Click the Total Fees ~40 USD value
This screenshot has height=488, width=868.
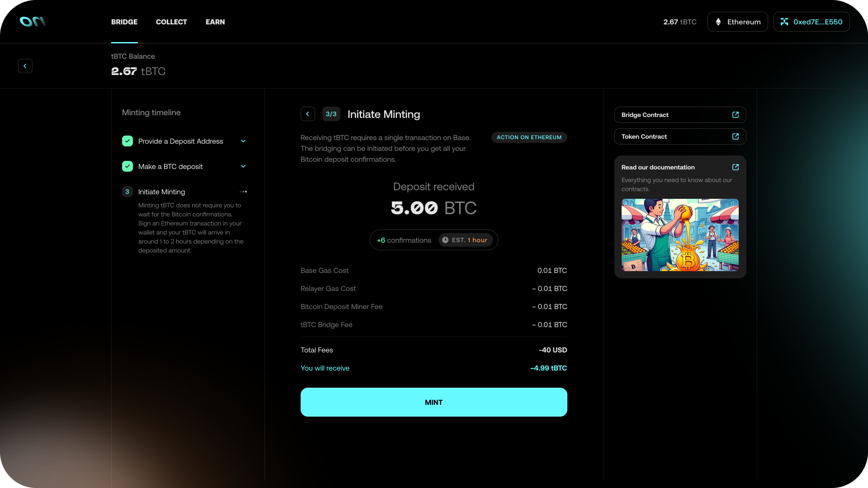(x=553, y=350)
